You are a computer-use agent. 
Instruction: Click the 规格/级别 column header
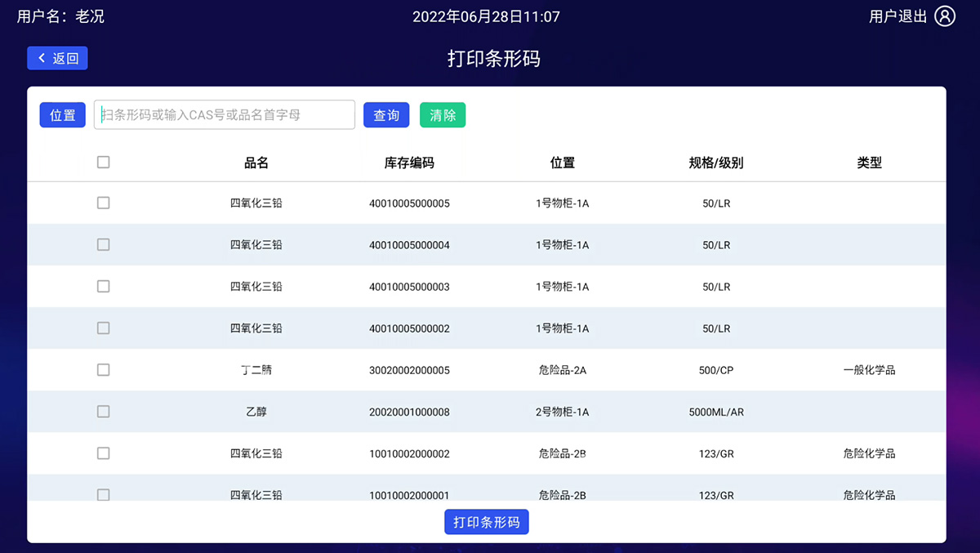click(716, 163)
